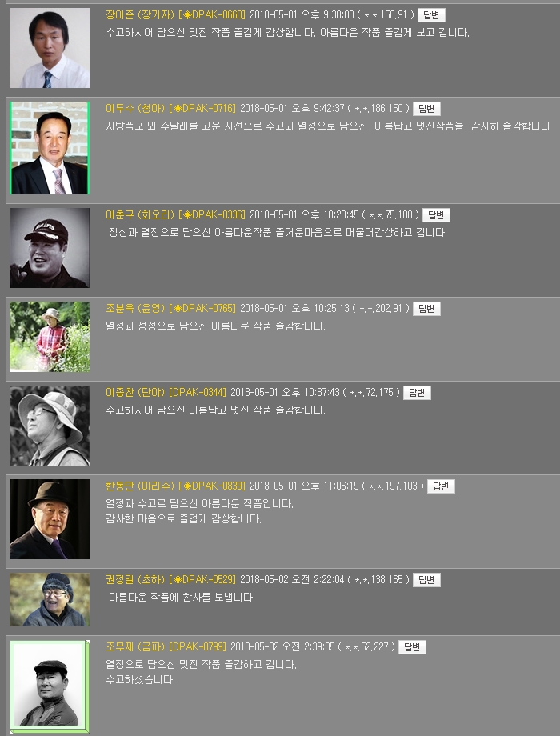Viewport: 560px width, 736px height.
Task: Open 이두수's green-bordered profile photo
Action: pyautogui.click(x=50, y=148)
